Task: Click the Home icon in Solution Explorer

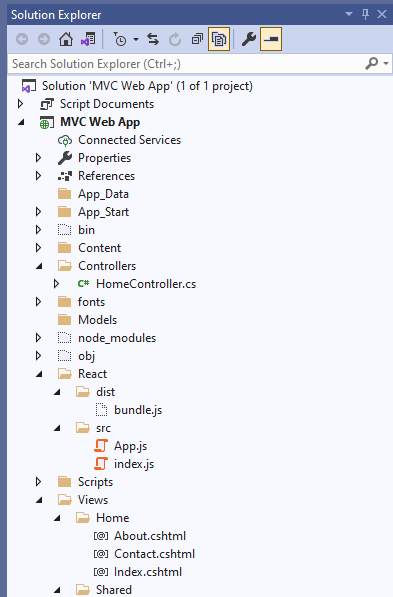Action: tap(66, 39)
